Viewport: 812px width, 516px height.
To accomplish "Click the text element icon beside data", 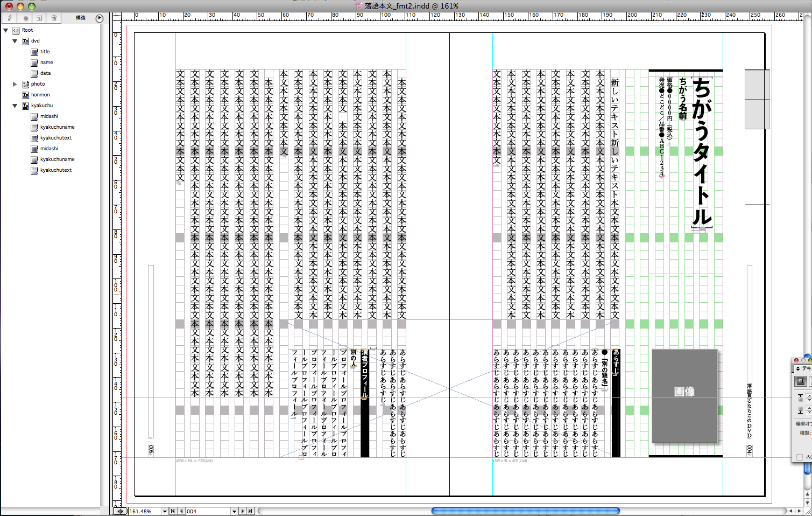I will pyautogui.click(x=34, y=73).
